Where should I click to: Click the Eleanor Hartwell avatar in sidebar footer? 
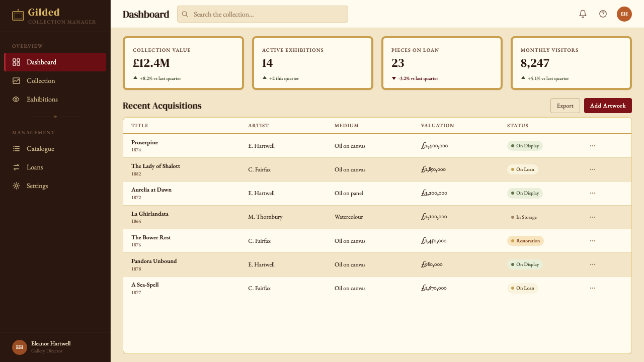pyautogui.click(x=20, y=347)
